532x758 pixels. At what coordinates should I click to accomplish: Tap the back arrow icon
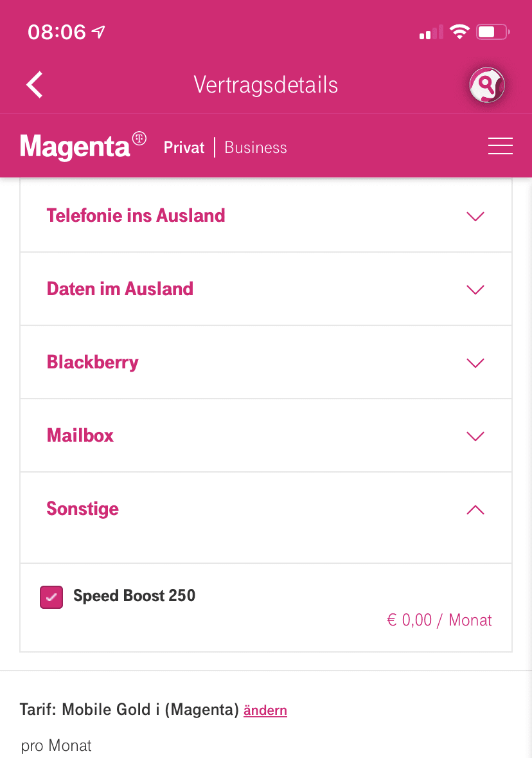click(35, 85)
